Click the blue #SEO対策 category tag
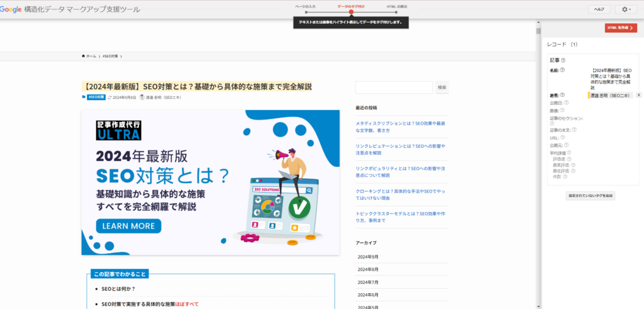644x309 pixels. [96, 98]
